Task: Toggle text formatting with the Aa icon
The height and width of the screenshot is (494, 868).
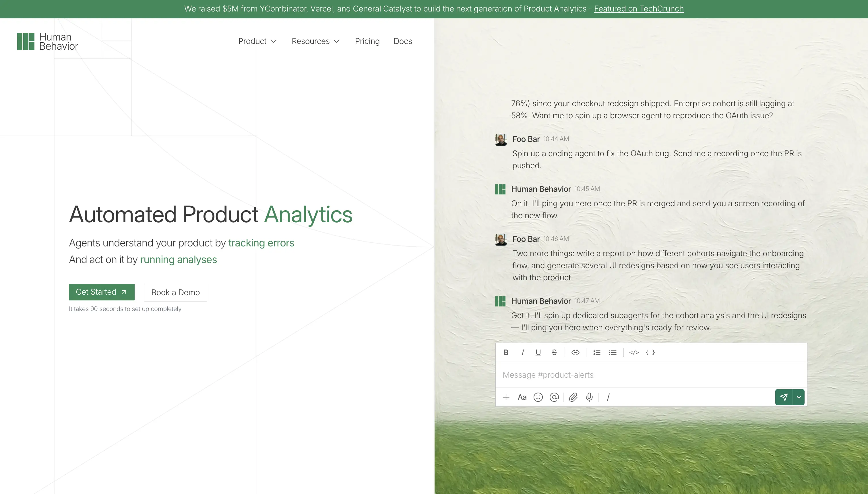Action: pyautogui.click(x=522, y=397)
